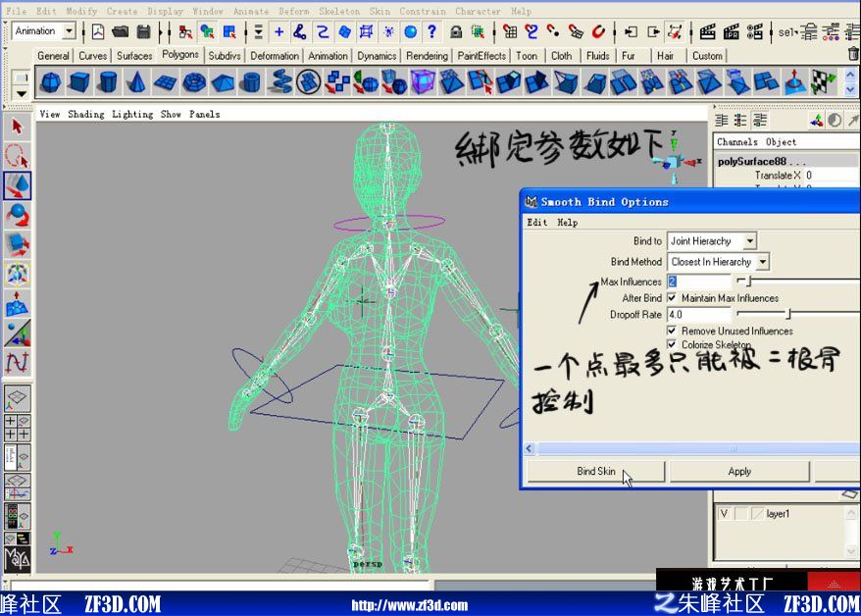Create a polygon plane from shelf
The height and width of the screenshot is (616, 861).
165,83
